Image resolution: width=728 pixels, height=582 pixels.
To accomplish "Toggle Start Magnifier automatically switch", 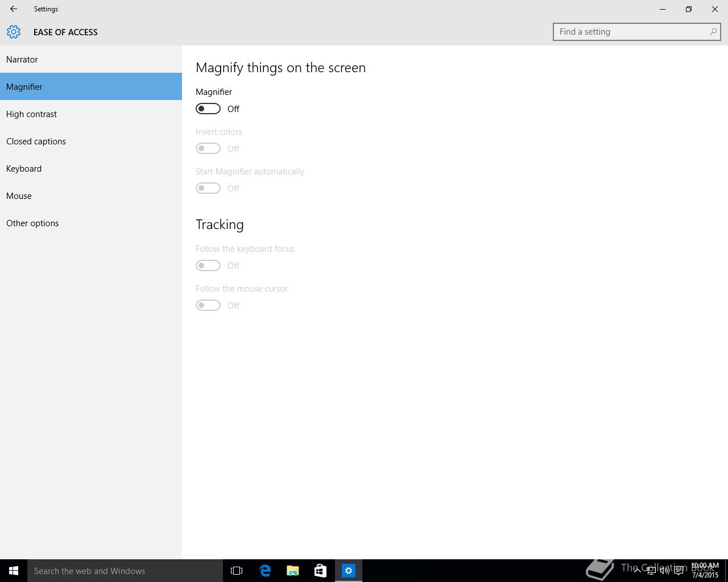I will tap(208, 188).
